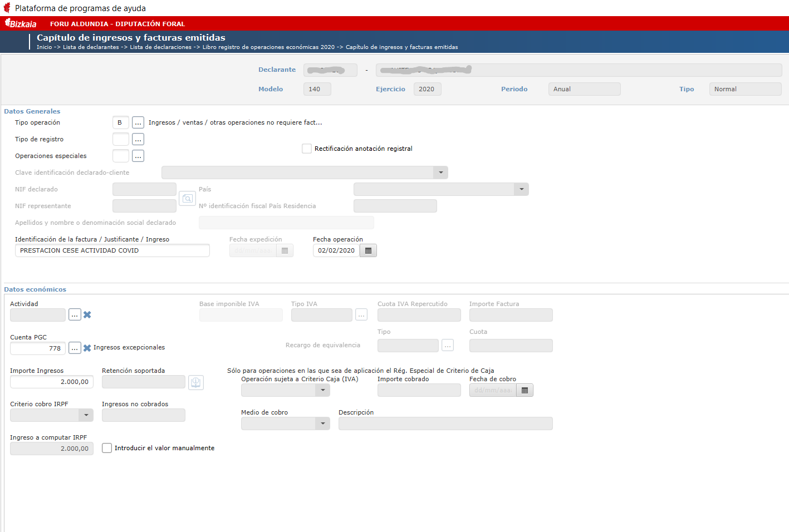The width and height of the screenshot is (789, 532).
Task: Expand the Medio de cobro dropdown
Action: 323,423
